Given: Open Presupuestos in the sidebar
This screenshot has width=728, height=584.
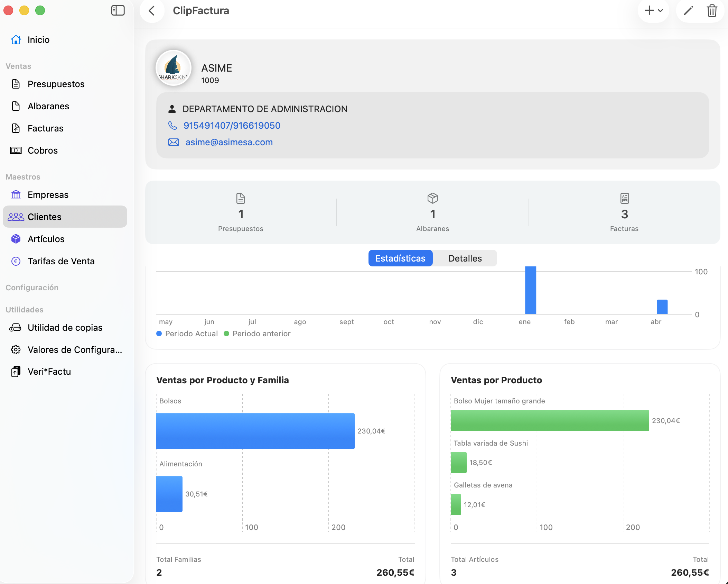Looking at the screenshot, I should tap(56, 84).
